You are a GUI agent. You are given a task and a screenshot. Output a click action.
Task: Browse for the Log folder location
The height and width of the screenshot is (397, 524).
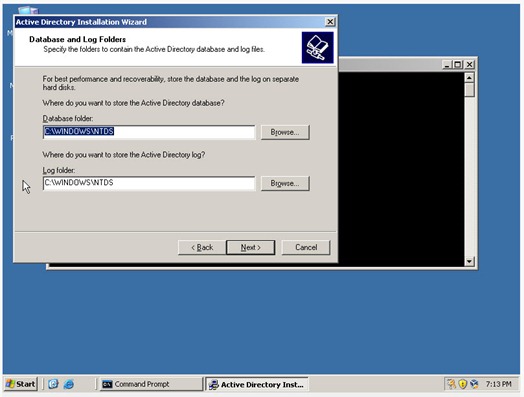[285, 183]
